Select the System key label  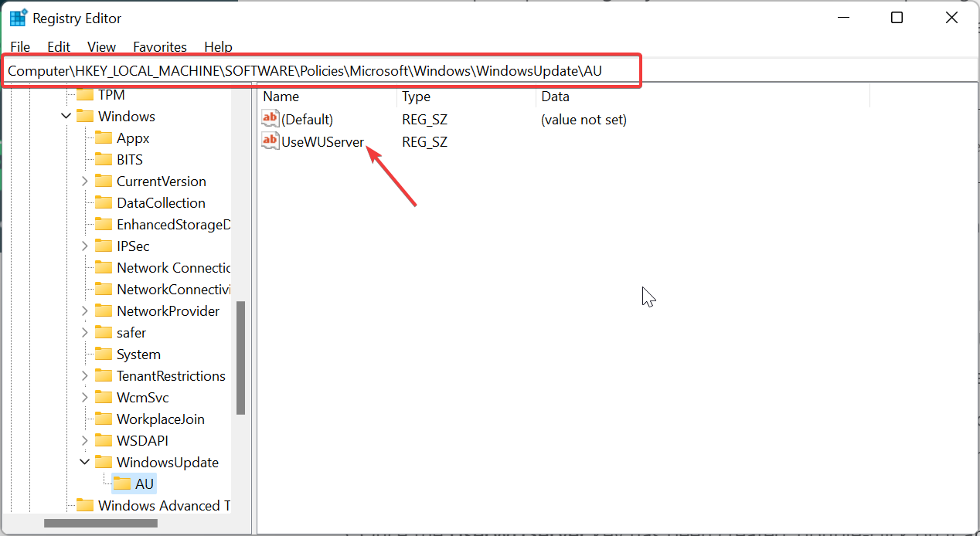[138, 355]
